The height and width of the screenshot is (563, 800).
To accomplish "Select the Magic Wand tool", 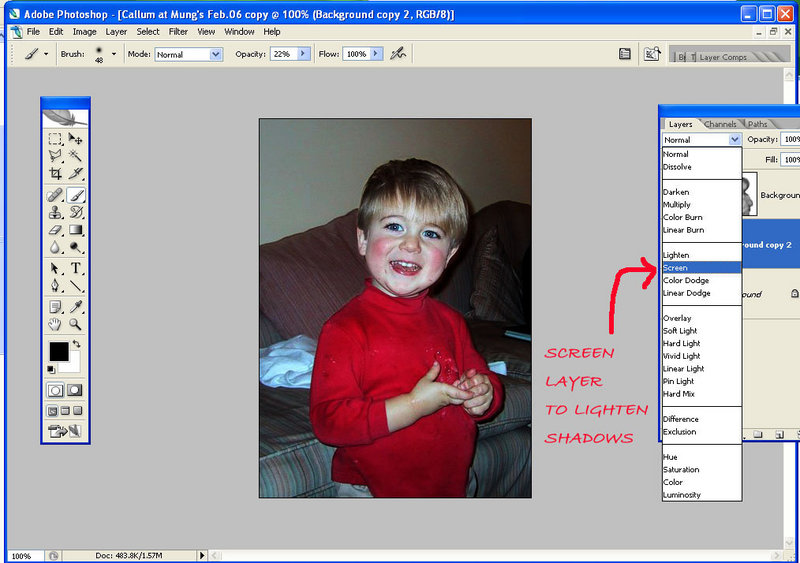I will tap(76, 156).
